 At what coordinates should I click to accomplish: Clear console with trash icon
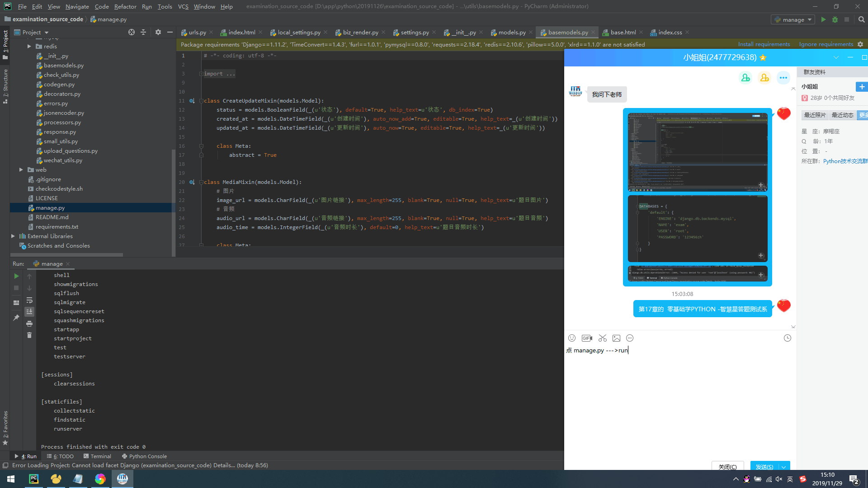(x=29, y=335)
